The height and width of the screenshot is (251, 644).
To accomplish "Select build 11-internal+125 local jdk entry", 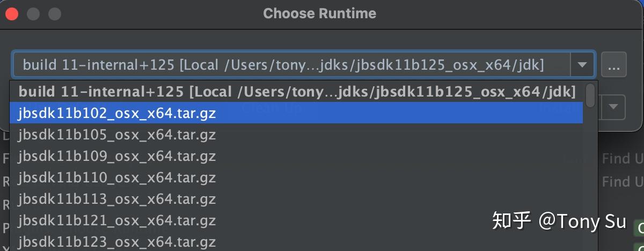I will pos(296,92).
